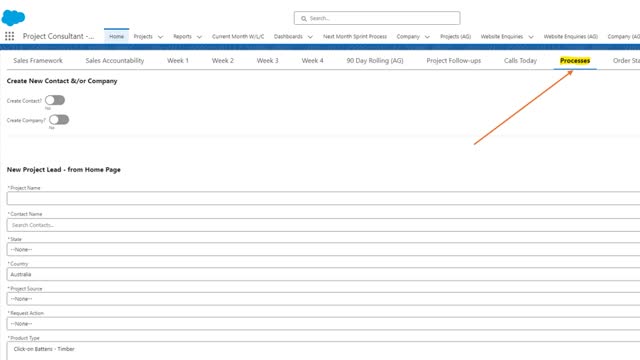Open the Reports navigation item

point(182,36)
